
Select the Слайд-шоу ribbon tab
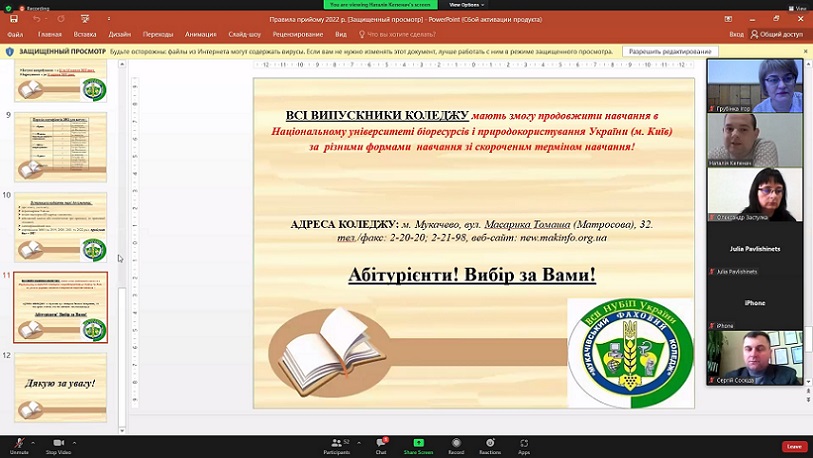pyautogui.click(x=245, y=34)
